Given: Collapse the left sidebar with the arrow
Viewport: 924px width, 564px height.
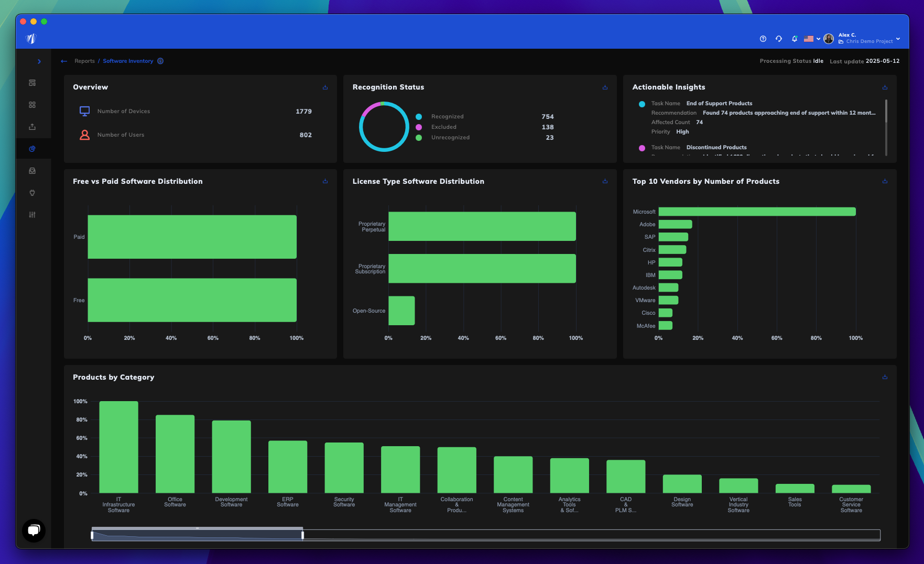Looking at the screenshot, I should coord(39,61).
